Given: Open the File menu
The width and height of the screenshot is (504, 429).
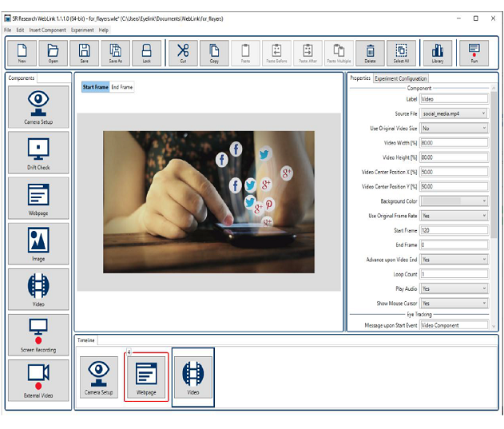Looking at the screenshot, I should pyautogui.click(x=8, y=30).
